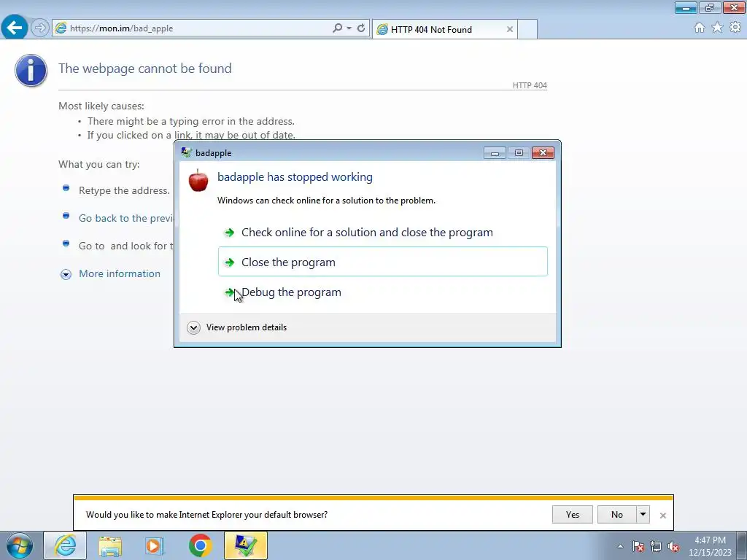Launch Google Chrome from taskbar

[201, 545]
